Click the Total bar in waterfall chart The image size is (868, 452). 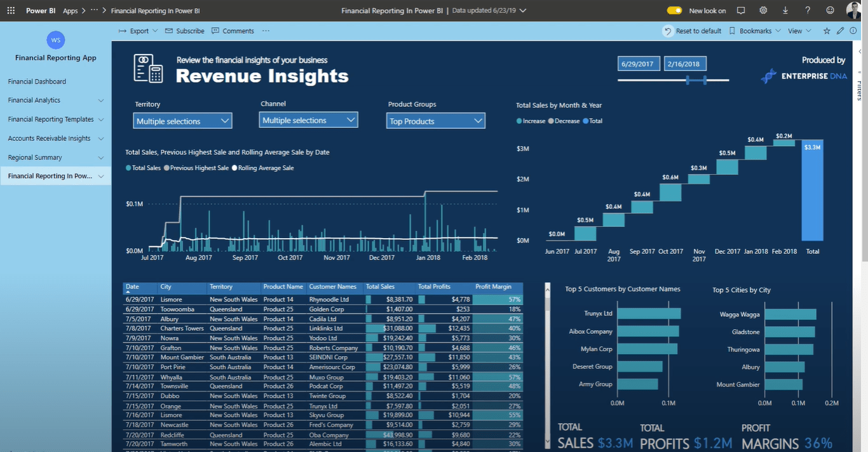pos(813,190)
